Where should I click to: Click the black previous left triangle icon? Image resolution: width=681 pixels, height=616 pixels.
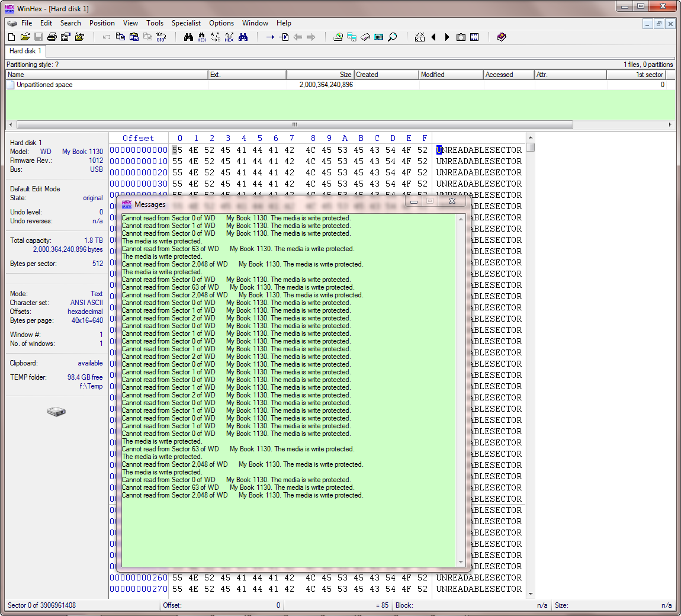[x=433, y=37]
